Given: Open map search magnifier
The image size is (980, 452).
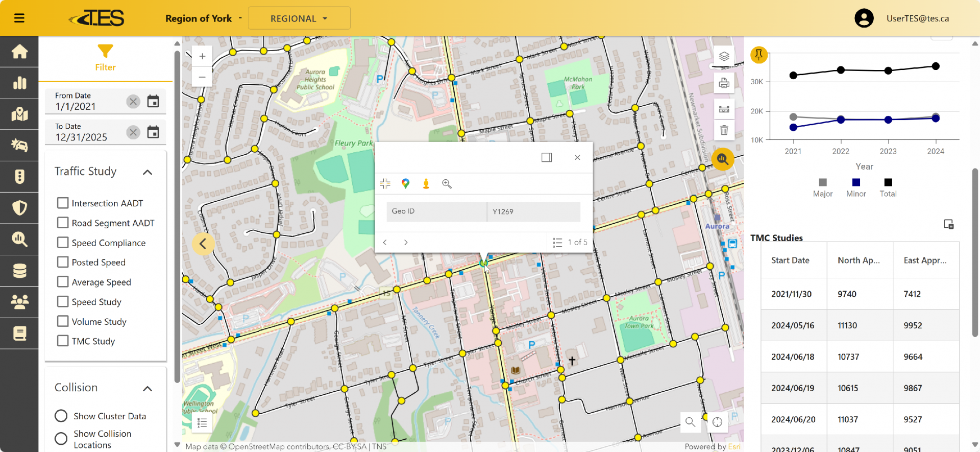Looking at the screenshot, I should [690, 422].
